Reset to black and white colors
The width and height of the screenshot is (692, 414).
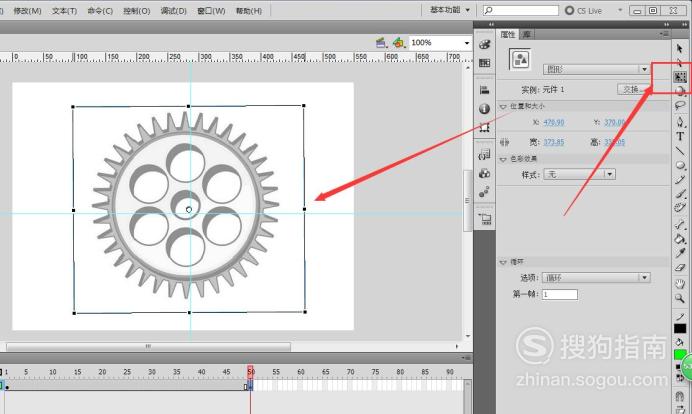point(678,366)
